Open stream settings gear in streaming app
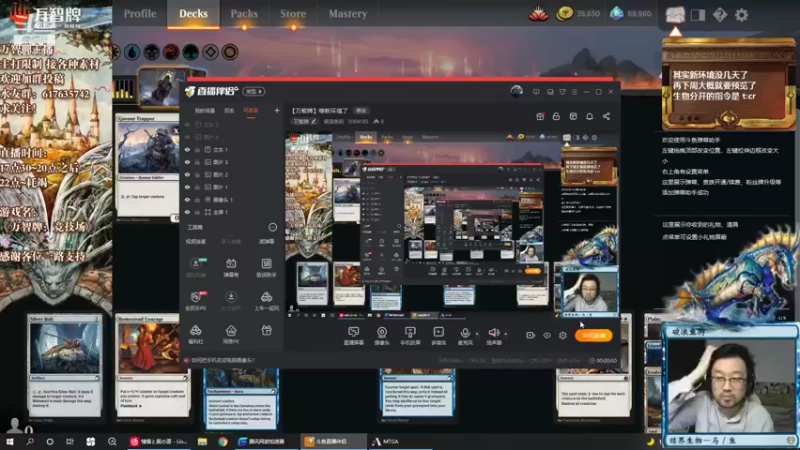This screenshot has height=450, width=800. (x=563, y=335)
